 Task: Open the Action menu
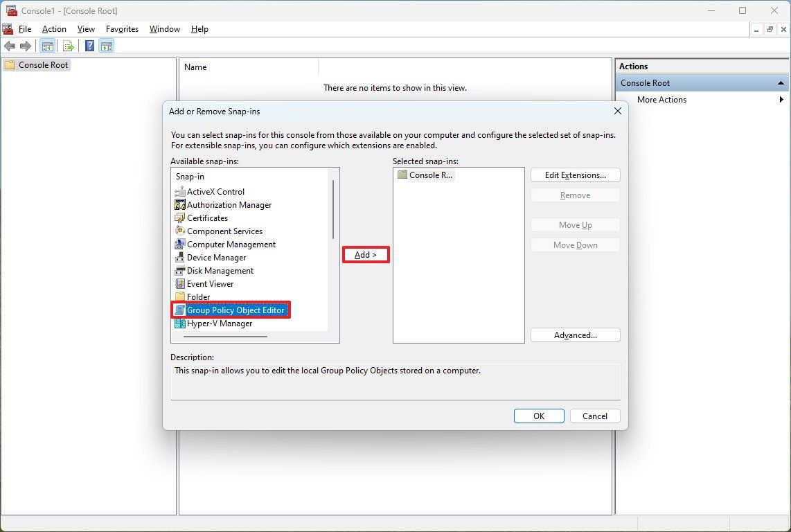[53, 29]
